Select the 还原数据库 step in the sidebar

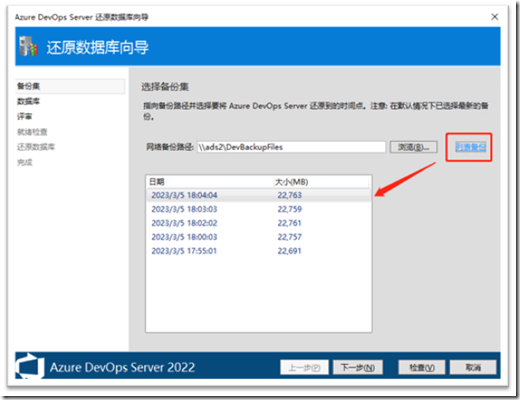click(36, 147)
